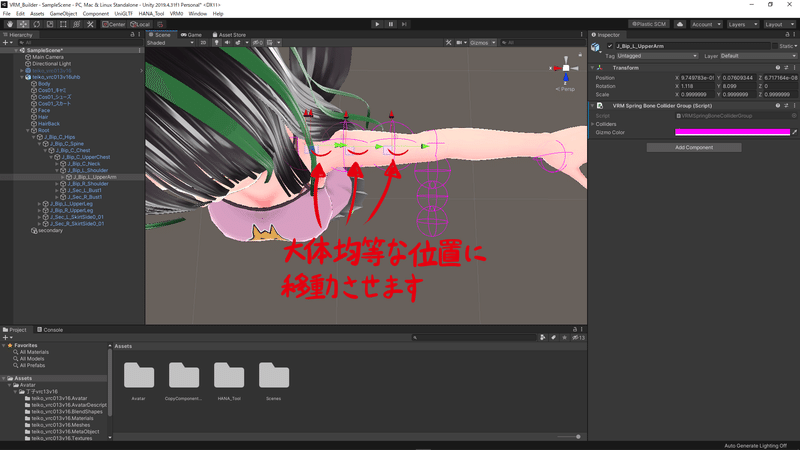
Task: Open Layout dropdown
Action: tap(779, 24)
